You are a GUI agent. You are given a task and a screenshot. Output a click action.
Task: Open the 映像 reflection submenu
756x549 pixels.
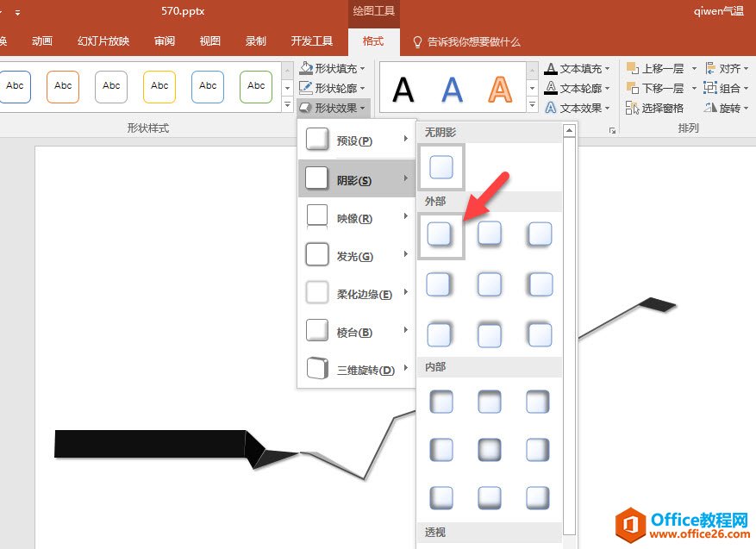tap(355, 218)
